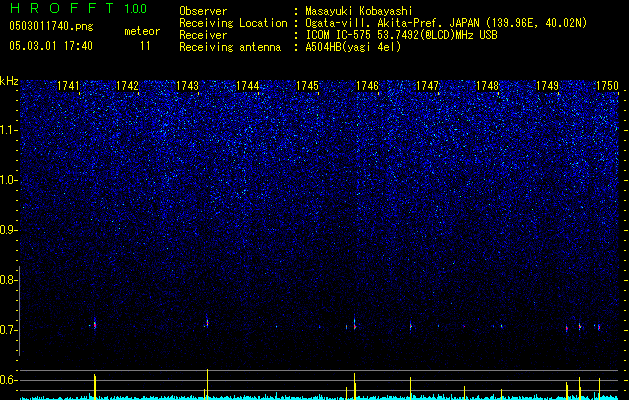629x400 pixels.
Task: Select the 0.6 kHz frequency label
Action: click(x=9, y=380)
